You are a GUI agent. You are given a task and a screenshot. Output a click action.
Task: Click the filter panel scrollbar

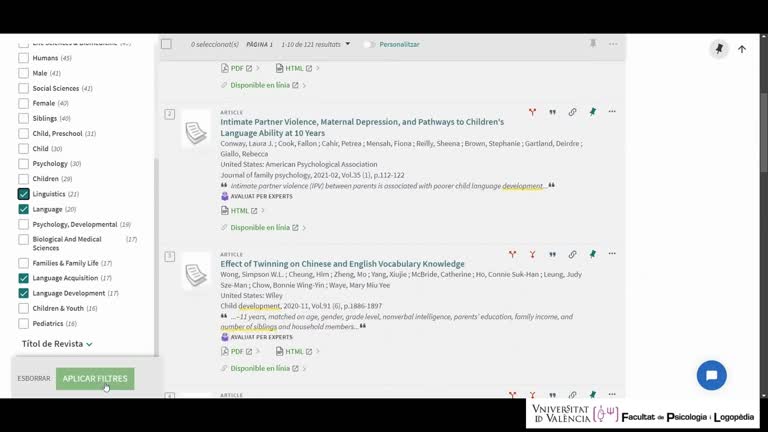(156, 257)
